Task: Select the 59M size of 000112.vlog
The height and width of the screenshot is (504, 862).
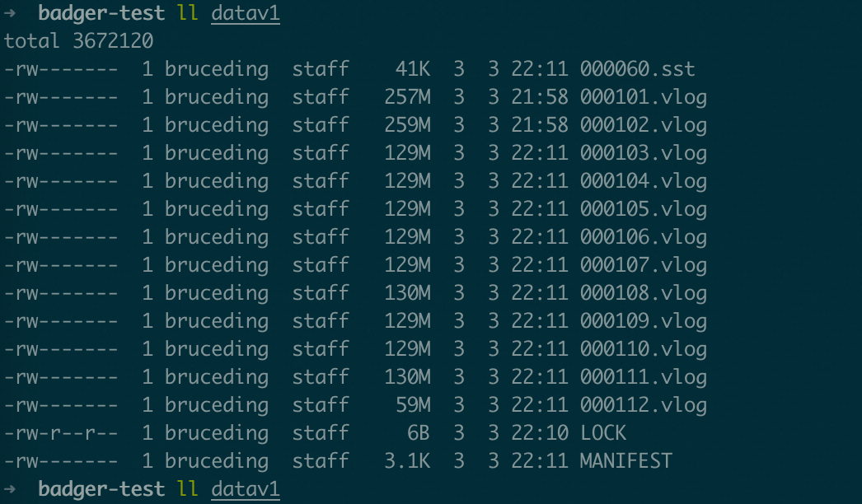Action: tap(413, 405)
